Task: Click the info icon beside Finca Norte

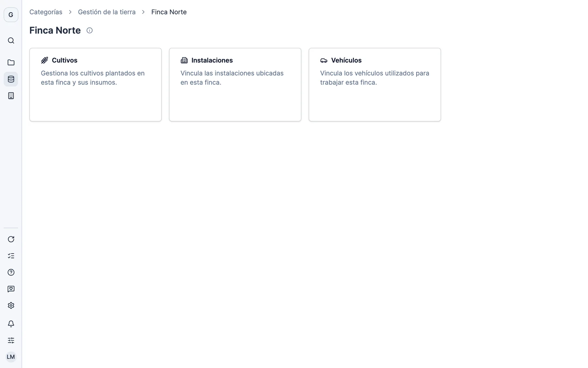Action: click(90, 30)
